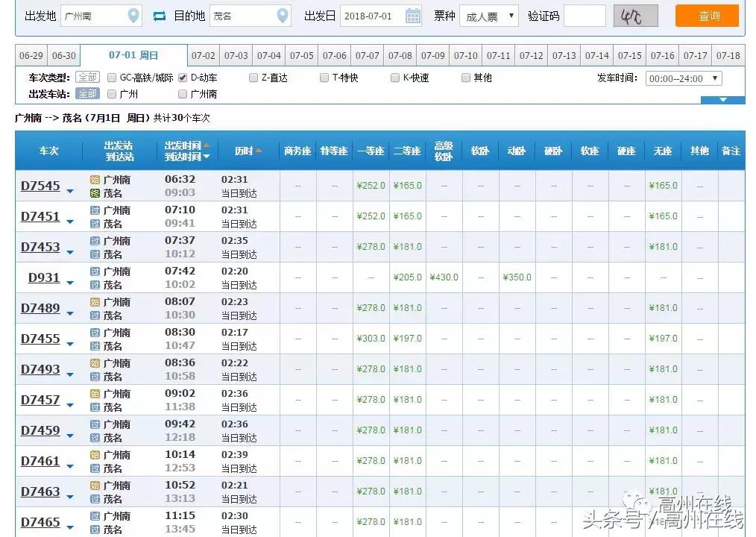Check the 广州南 departure station checkbox
The width and height of the screenshot is (756, 537).
click(x=183, y=94)
